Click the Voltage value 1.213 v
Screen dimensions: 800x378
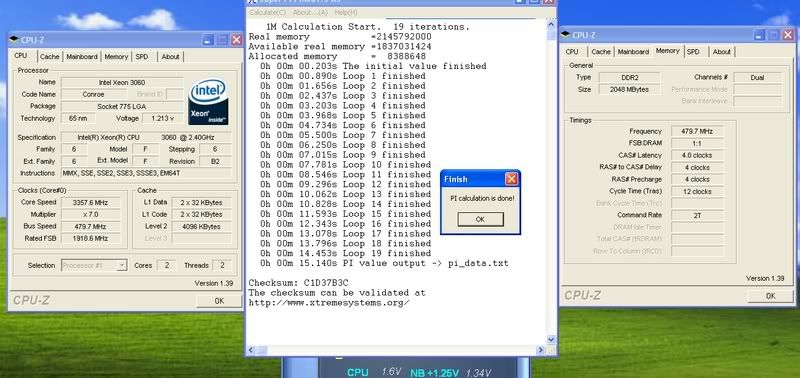[x=163, y=118]
